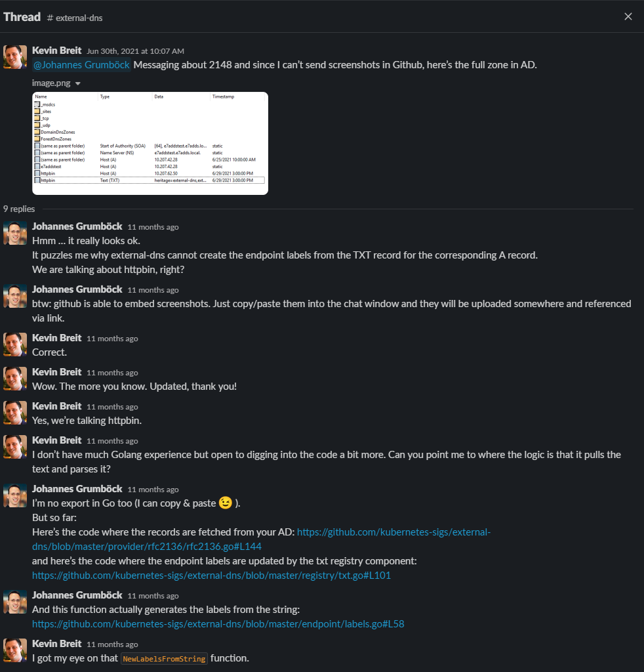This screenshot has width=644, height=672.
Task: Click the @Johannes Grumböck mention
Action: coord(81,65)
